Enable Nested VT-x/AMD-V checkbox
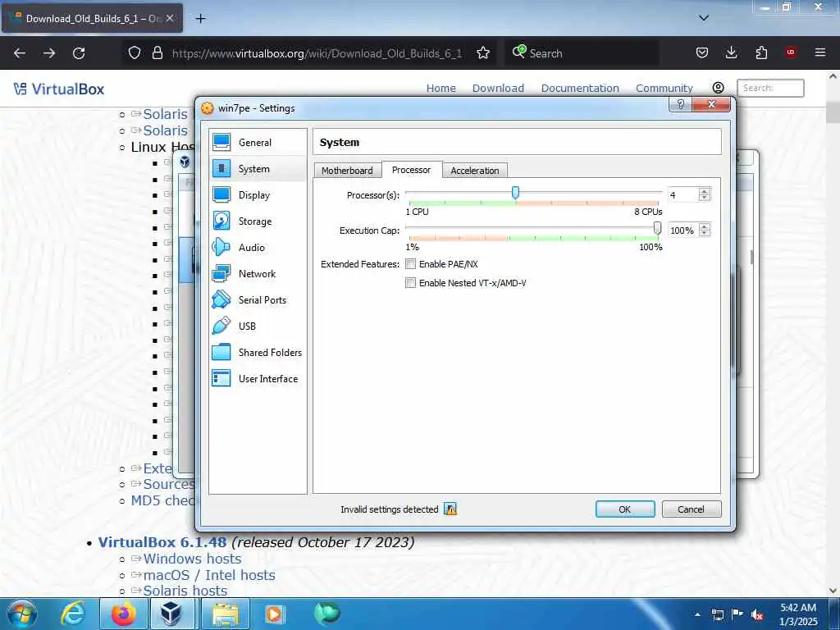The width and height of the screenshot is (840, 630). tap(410, 283)
